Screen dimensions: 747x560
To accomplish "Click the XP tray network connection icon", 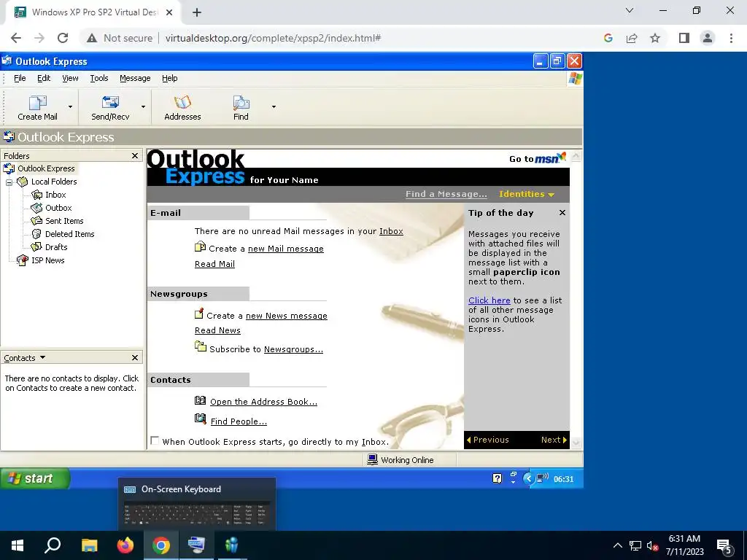I will point(542,478).
